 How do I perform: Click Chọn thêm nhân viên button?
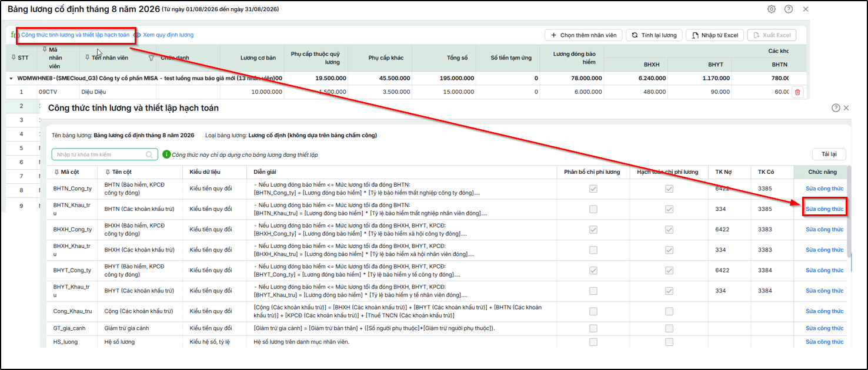click(x=583, y=35)
